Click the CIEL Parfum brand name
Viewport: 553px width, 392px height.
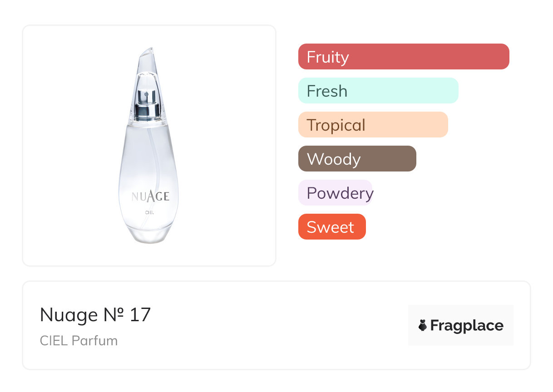click(79, 341)
